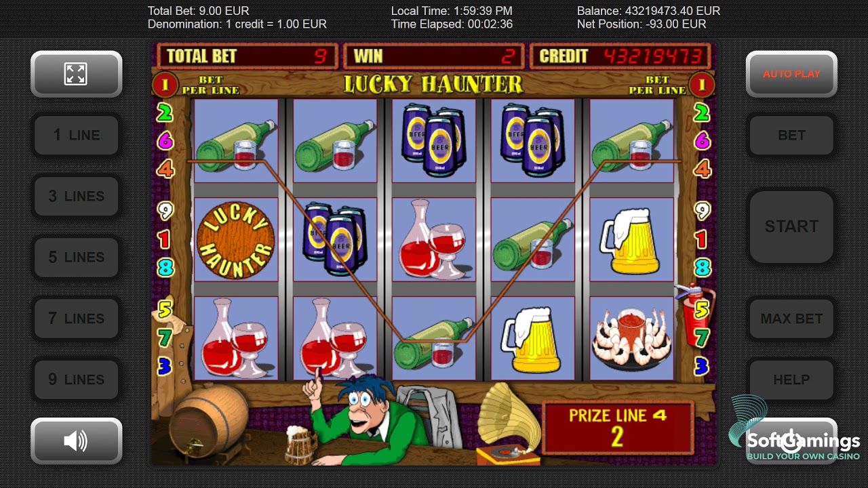
Task: Open the SoftGamings logo link
Action: tap(793, 429)
